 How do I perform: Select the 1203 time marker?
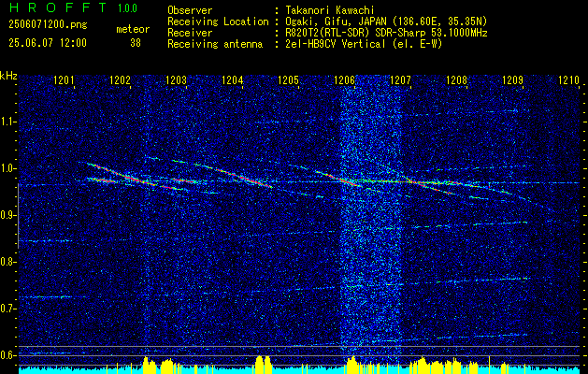(x=176, y=80)
